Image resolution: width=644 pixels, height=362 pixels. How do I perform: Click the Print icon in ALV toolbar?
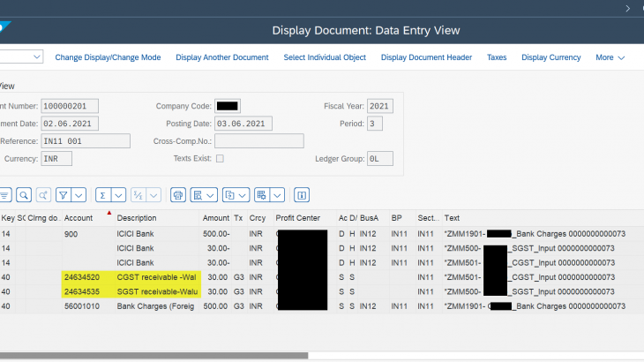(x=178, y=195)
